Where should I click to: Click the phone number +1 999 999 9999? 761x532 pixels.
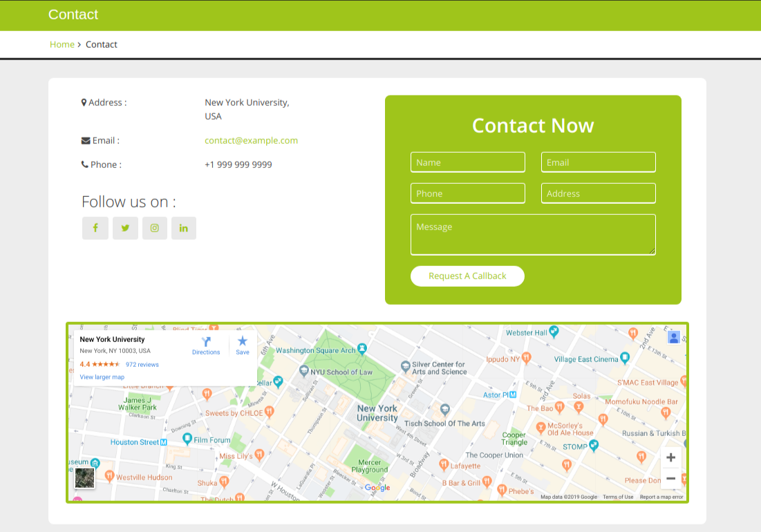pos(238,164)
